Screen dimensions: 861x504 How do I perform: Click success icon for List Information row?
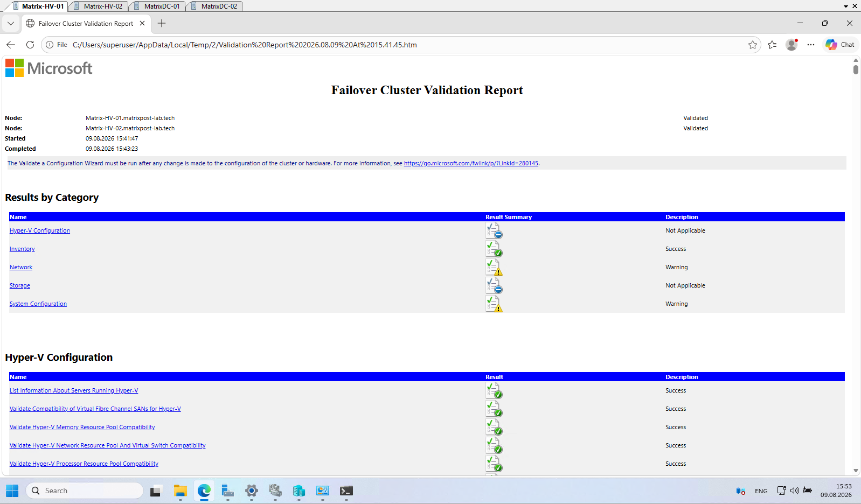[x=494, y=390]
